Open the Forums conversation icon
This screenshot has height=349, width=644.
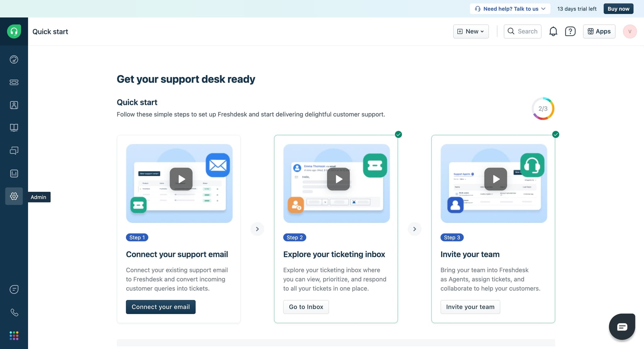point(14,150)
